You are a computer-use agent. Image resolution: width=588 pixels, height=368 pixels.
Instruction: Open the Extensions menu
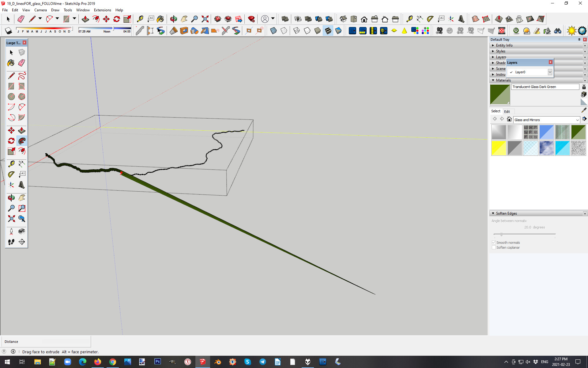tap(102, 10)
